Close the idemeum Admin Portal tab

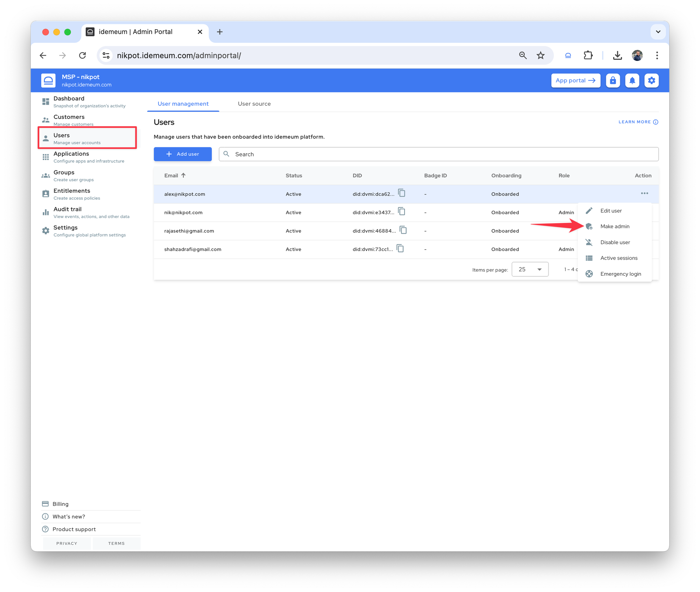[x=200, y=32]
